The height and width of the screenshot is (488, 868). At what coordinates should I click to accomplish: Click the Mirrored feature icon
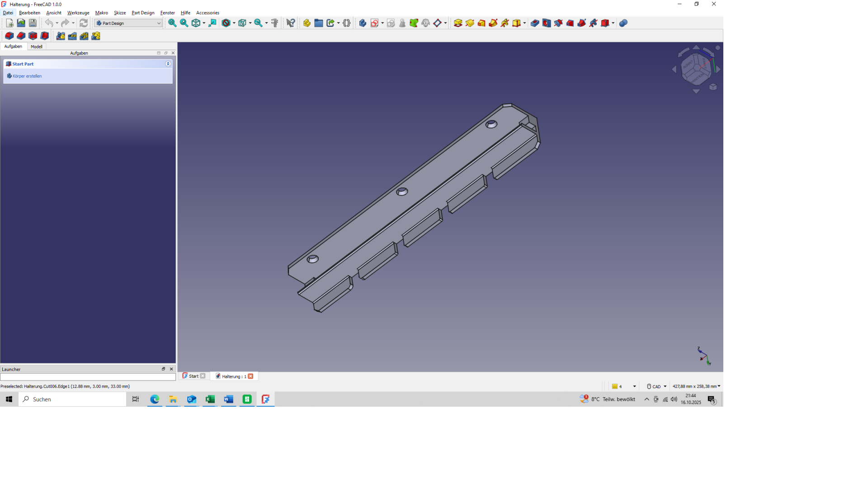click(x=61, y=36)
